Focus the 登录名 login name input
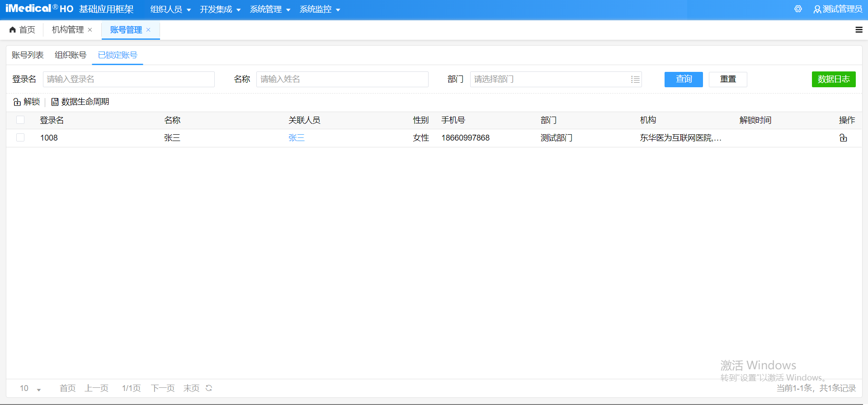 coord(129,80)
